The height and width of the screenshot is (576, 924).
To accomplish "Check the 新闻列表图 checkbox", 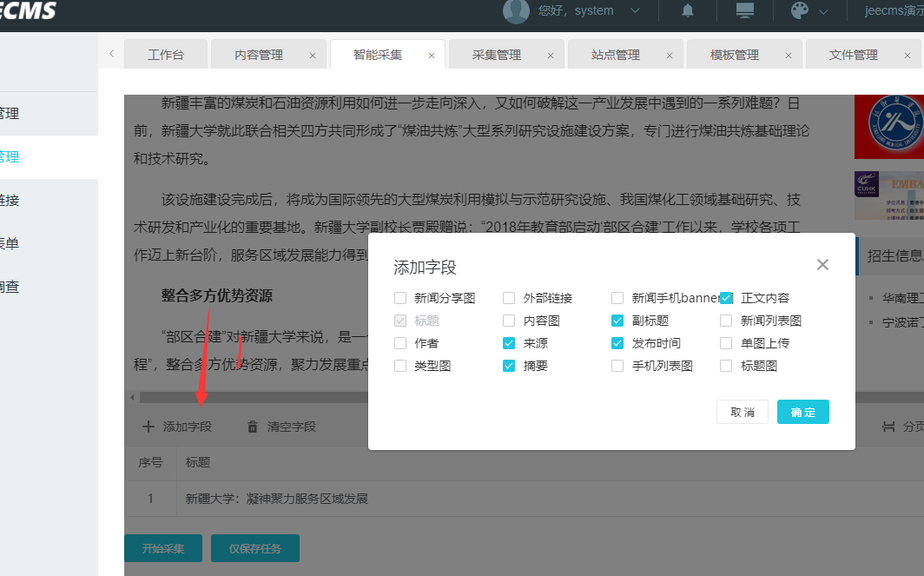I will (x=726, y=321).
